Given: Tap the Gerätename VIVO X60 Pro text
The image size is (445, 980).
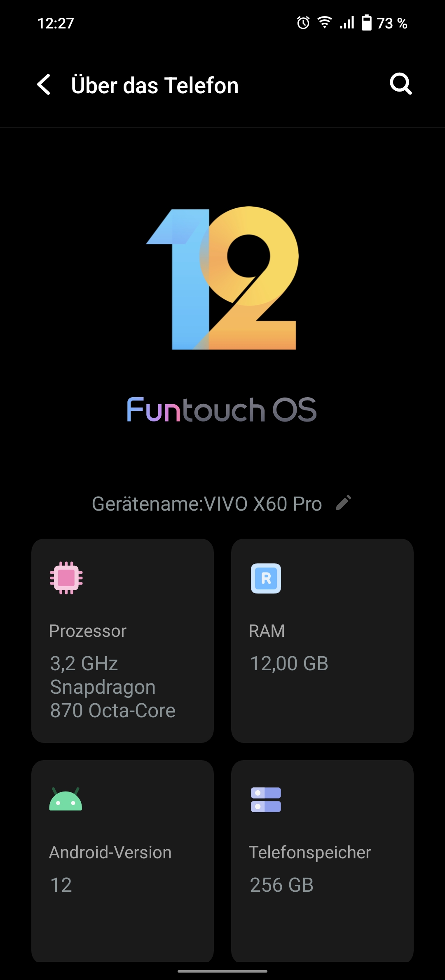Looking at the screenshot, I should [x=207, y=504].
